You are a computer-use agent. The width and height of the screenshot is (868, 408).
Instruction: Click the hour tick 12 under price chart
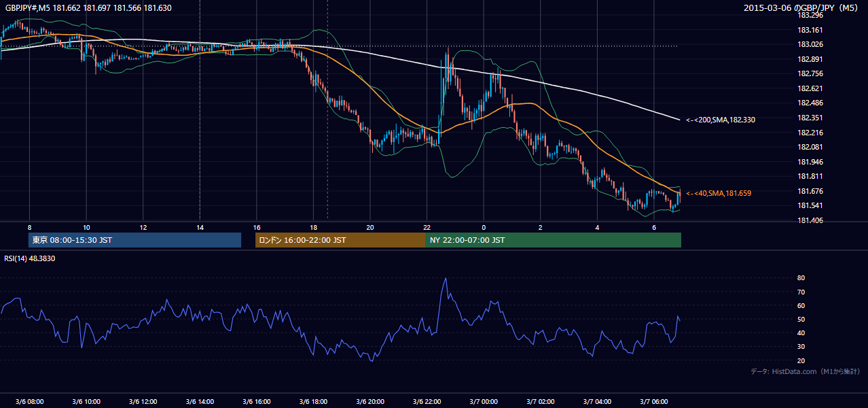(x=143, y=226)
